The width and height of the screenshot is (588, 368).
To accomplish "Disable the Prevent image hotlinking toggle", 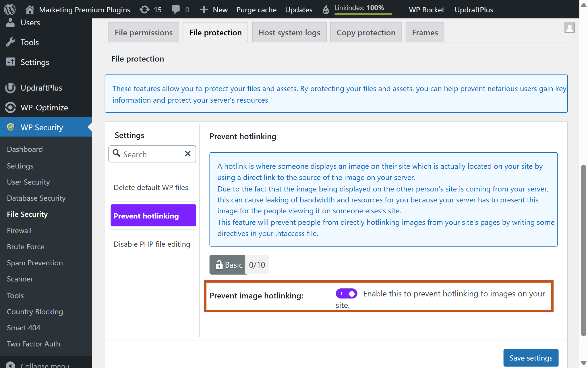I will coord(346,294).
